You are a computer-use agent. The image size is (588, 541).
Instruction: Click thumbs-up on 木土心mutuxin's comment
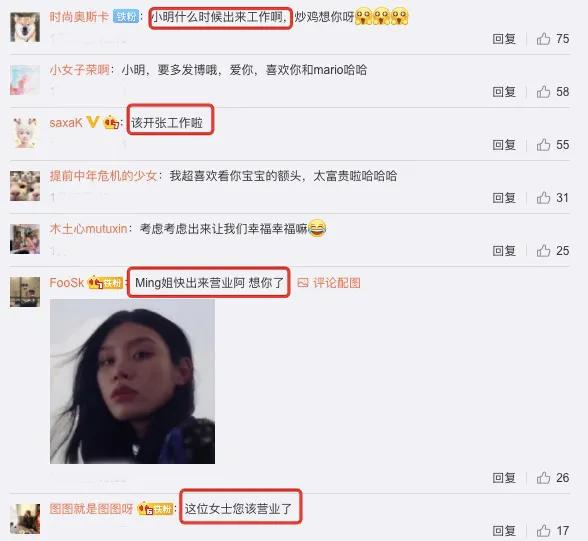(x=543, y=250)
